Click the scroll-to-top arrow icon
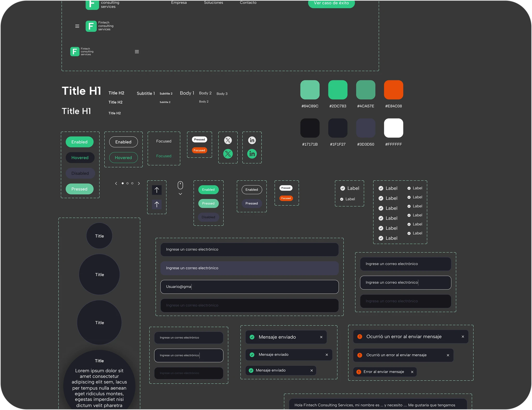This screenshot has height=410, width=532. click(157, 190)
